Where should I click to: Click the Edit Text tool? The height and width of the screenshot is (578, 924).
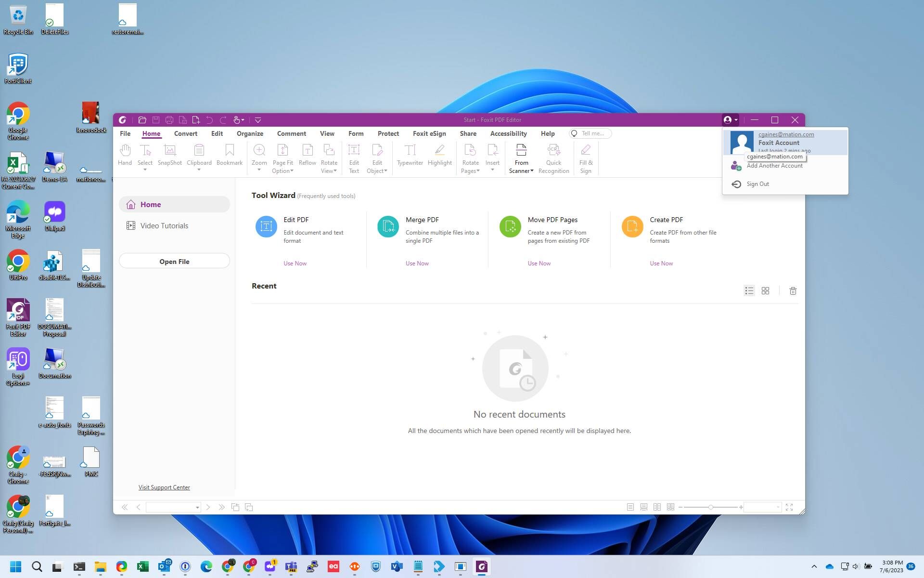click(354, 158)
